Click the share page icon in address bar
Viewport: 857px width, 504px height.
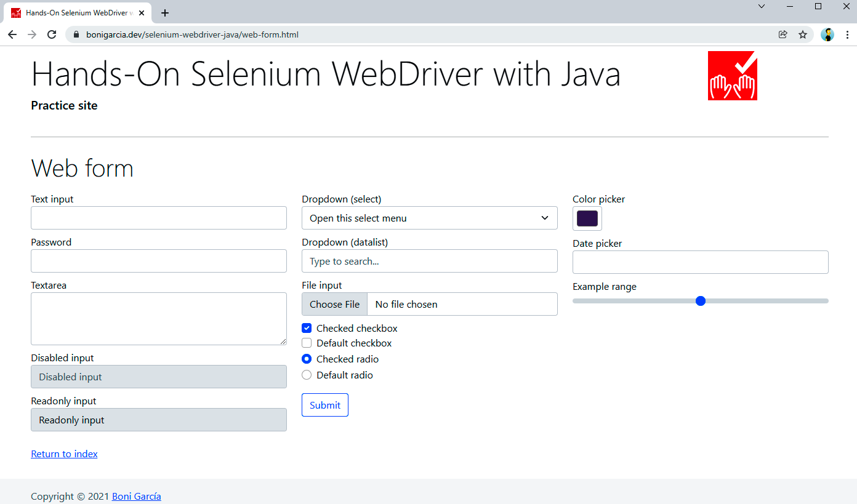(x=783, y=34)
